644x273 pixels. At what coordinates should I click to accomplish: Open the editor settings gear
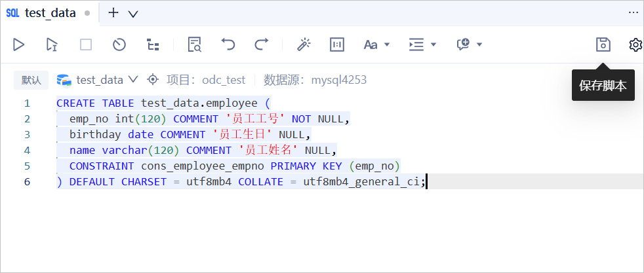point(635,45)
